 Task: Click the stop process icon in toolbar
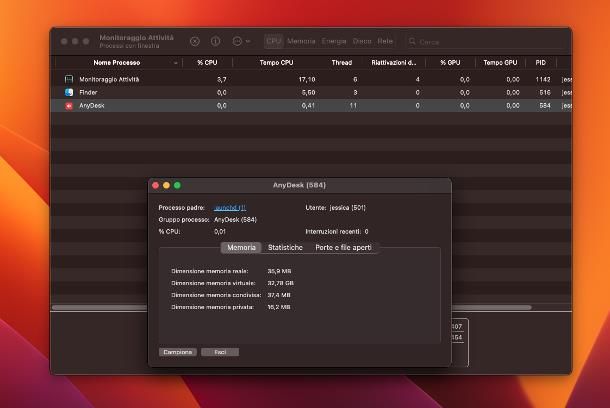[x=195, y=41]
